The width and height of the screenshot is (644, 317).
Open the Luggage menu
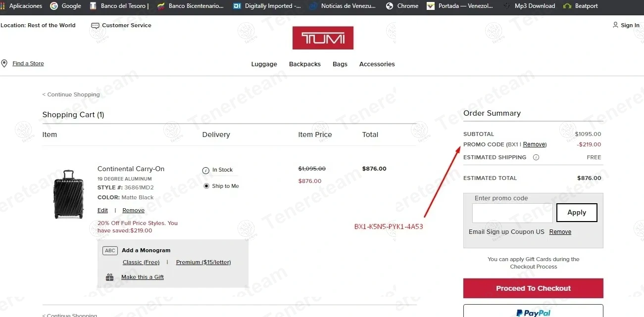click(x=264, y=64)
